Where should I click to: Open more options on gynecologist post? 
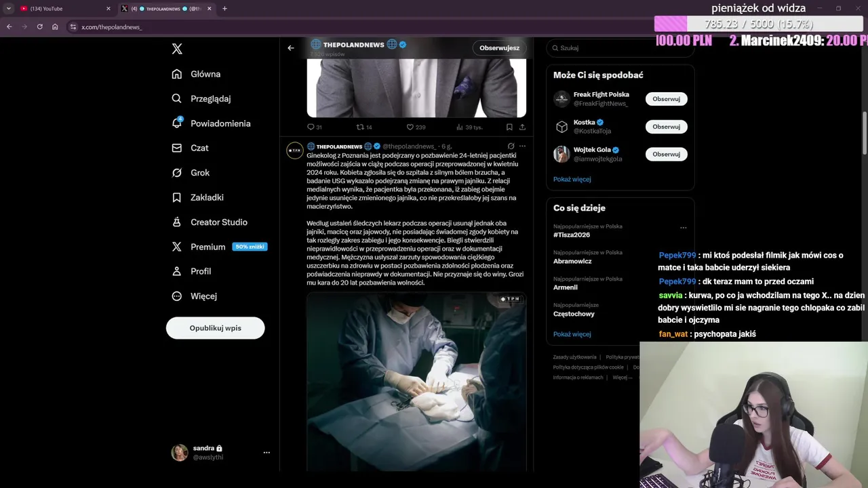coord(522,146)
